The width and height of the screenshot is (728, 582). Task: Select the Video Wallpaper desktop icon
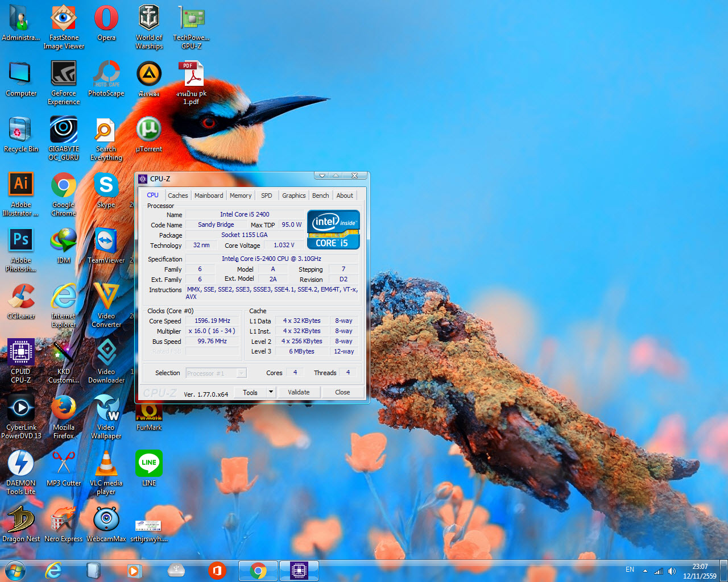(106, 417)
